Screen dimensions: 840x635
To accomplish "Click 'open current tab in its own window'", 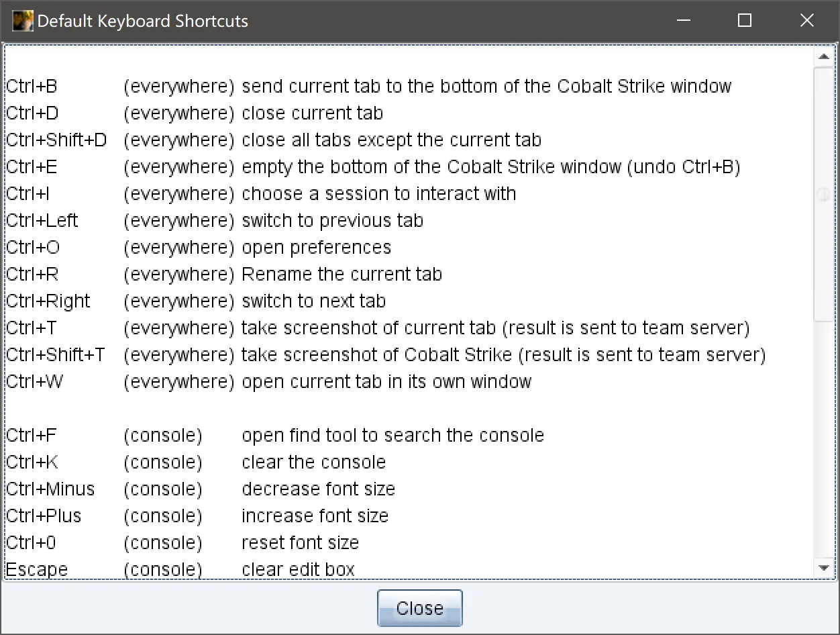I will click(x=386, y=382).
